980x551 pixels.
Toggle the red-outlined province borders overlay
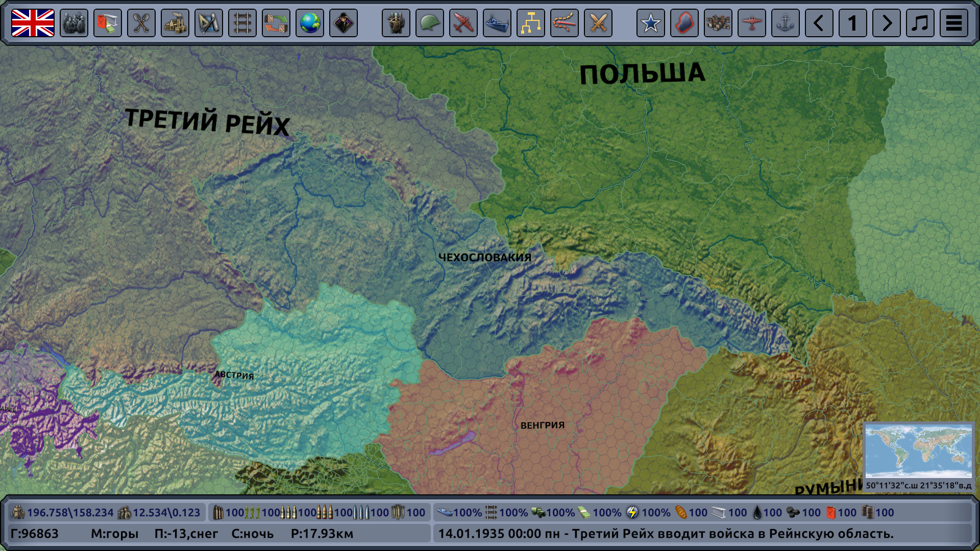[x=684, y=23]
